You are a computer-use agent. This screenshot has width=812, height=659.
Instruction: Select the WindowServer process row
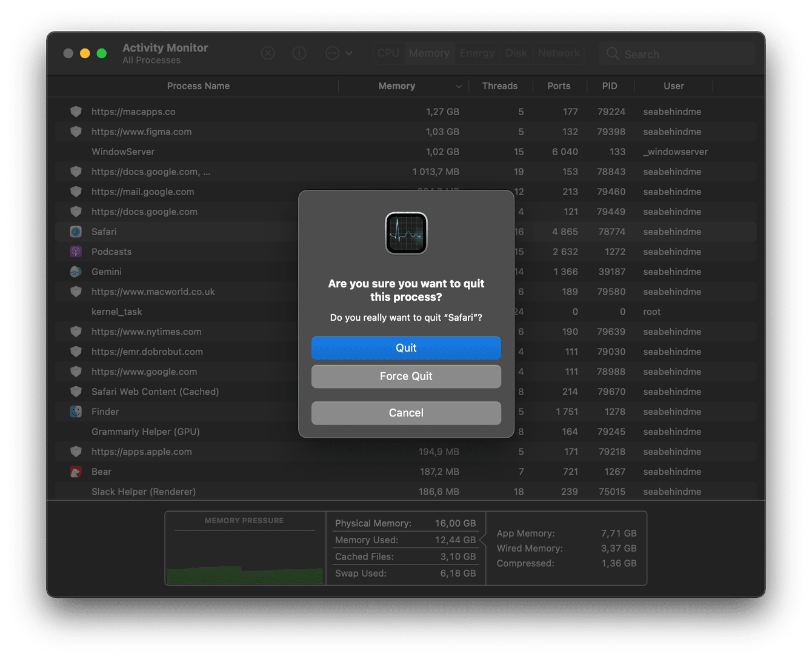coord(406,152)
